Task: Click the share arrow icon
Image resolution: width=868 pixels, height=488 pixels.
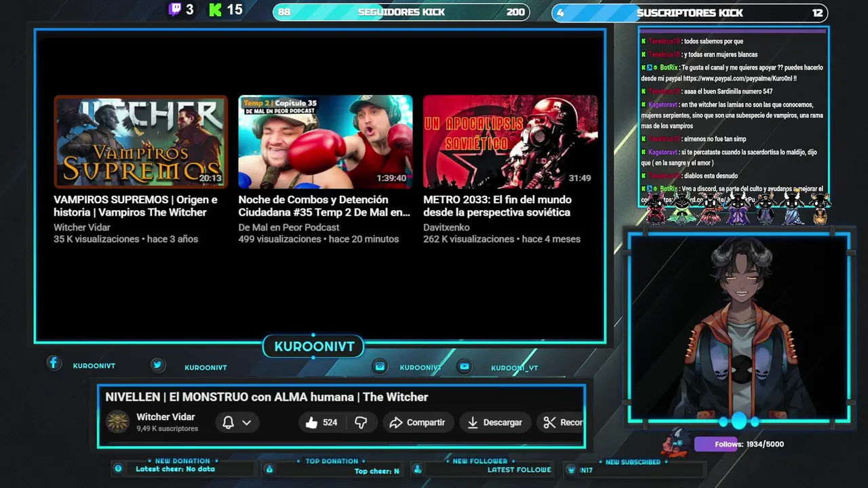Action: click(395, 422)
